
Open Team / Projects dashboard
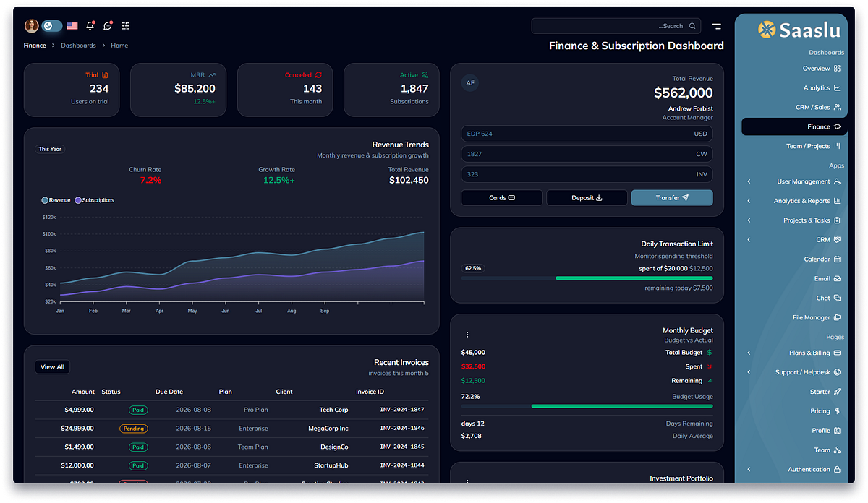tap(814, 146)
